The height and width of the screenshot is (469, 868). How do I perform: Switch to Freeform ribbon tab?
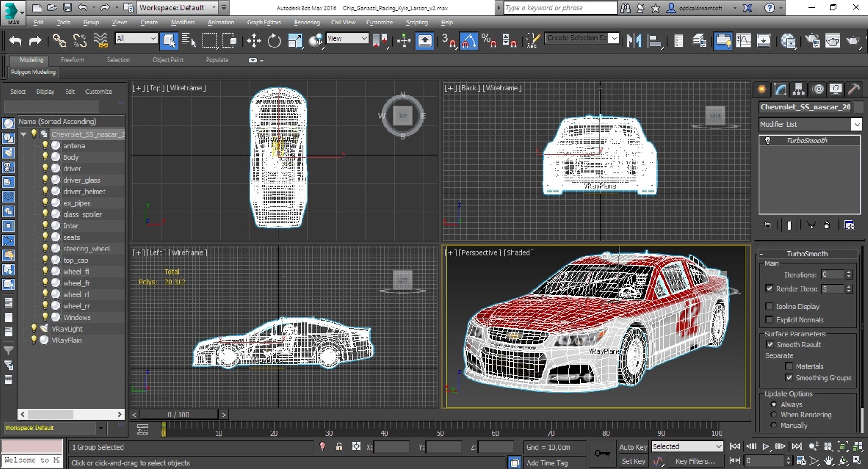pyautogui.click(x=72, y=60)
